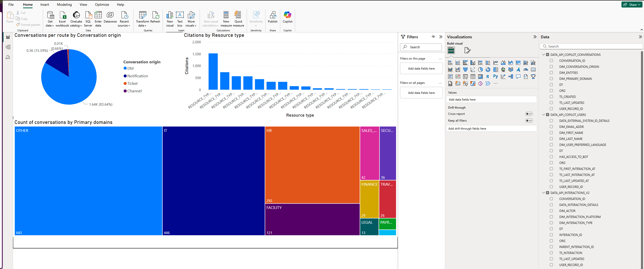This screenshot has width=644, height=269.
Task: Switch to the Insert ribbon tab
Action: (x=45, y=5)
